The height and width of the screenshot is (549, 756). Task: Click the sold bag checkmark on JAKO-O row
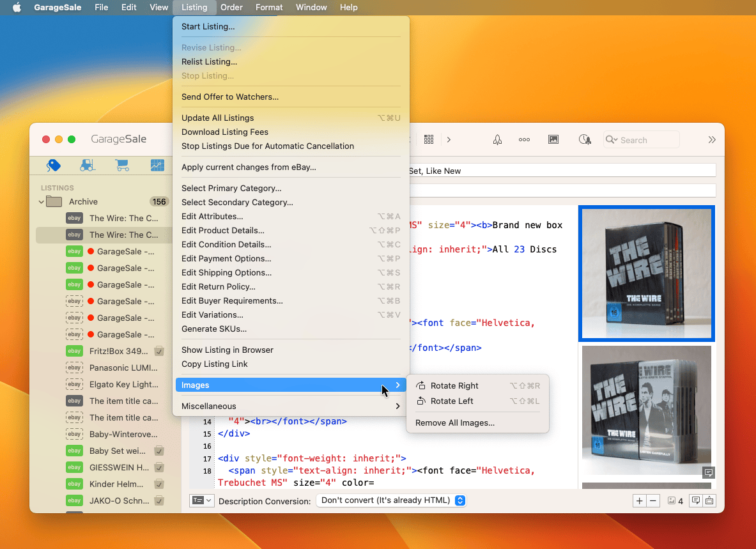point(159,501)
